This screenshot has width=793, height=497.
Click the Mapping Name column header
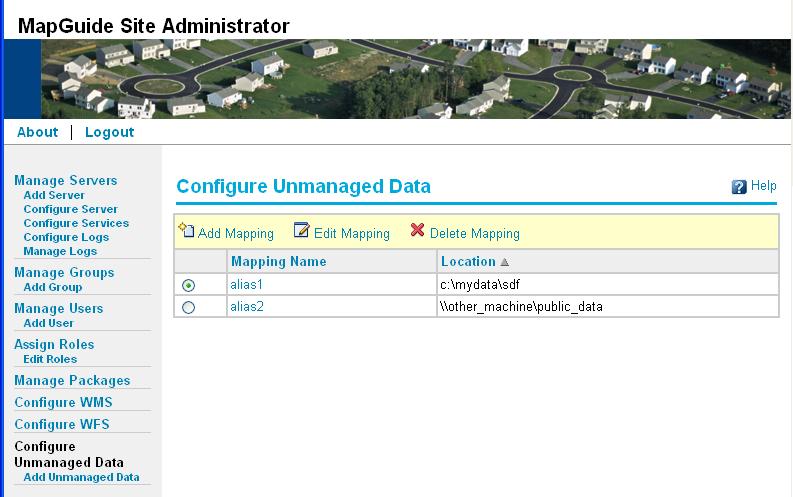[x=278, y=262]
